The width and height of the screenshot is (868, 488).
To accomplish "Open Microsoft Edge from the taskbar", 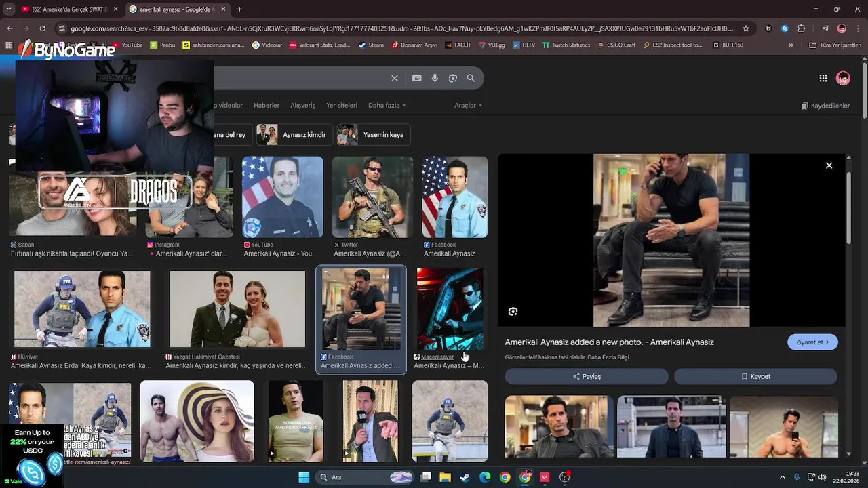I will (x=485, y=477).
